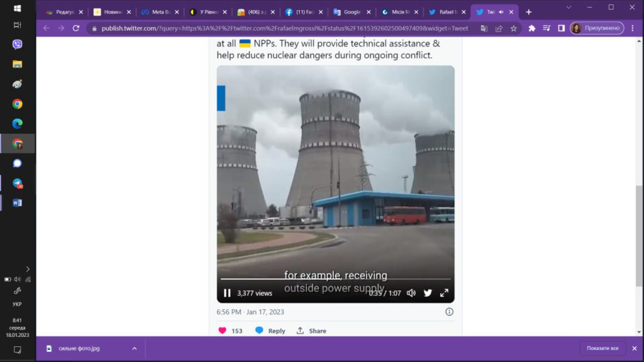Reply to the tweet
The width and height of the screenshot is (644, 362).
pyautogui.click(x=270, y=331)
